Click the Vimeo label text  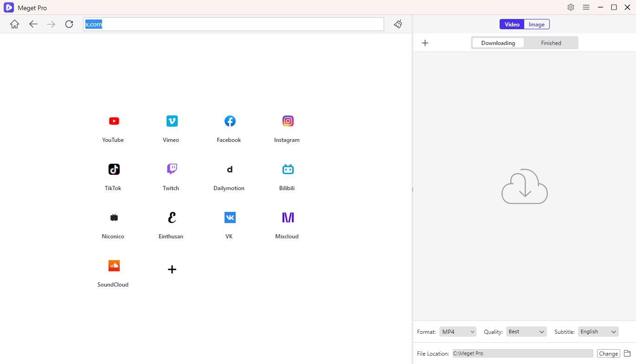point(171,140)
